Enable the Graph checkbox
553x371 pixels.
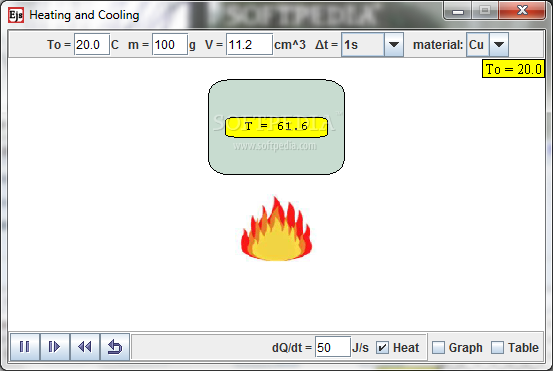438,348
